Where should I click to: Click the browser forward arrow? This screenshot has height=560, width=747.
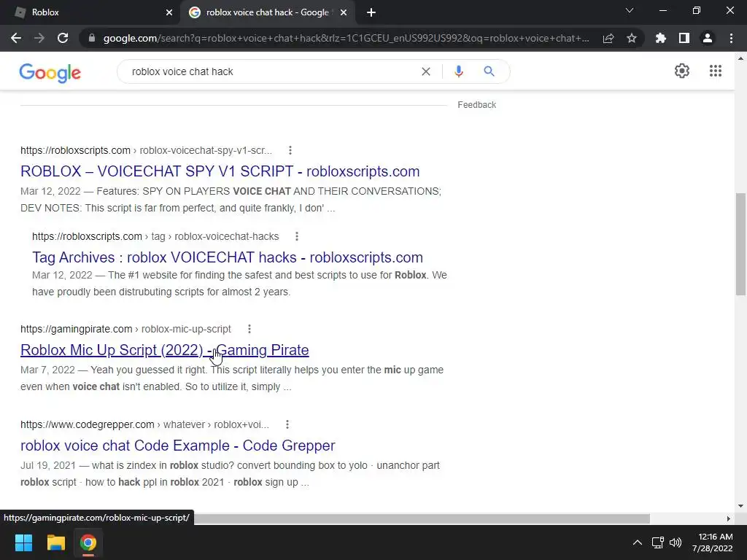point(39,38)
